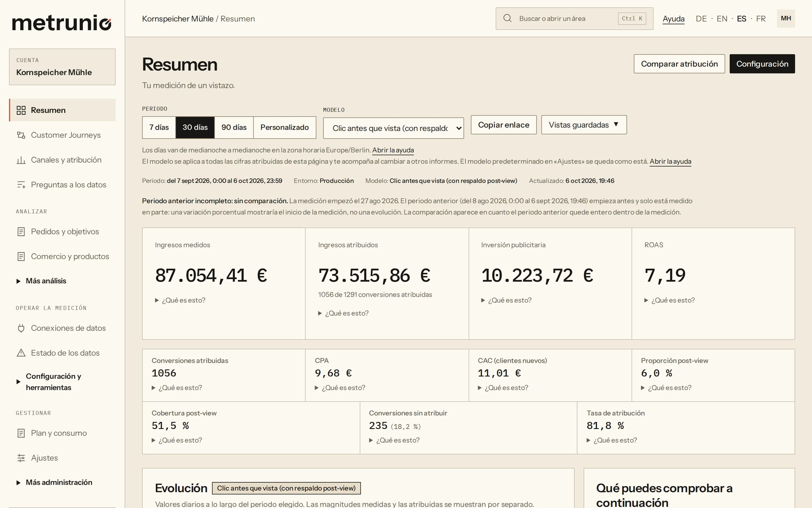
Task: Expand ¿Qué es esto? under ROAS
Action: click(669, 300)
